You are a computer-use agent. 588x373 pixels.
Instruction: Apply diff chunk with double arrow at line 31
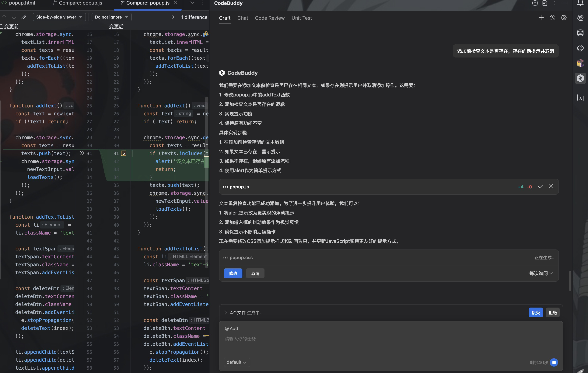tap(82, 153)
